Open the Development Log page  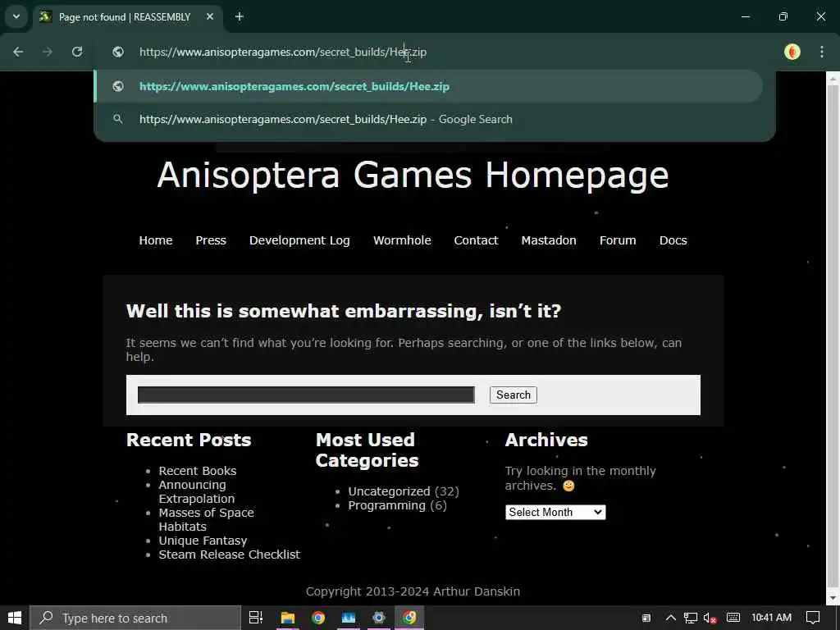click(x=299, y=240)
